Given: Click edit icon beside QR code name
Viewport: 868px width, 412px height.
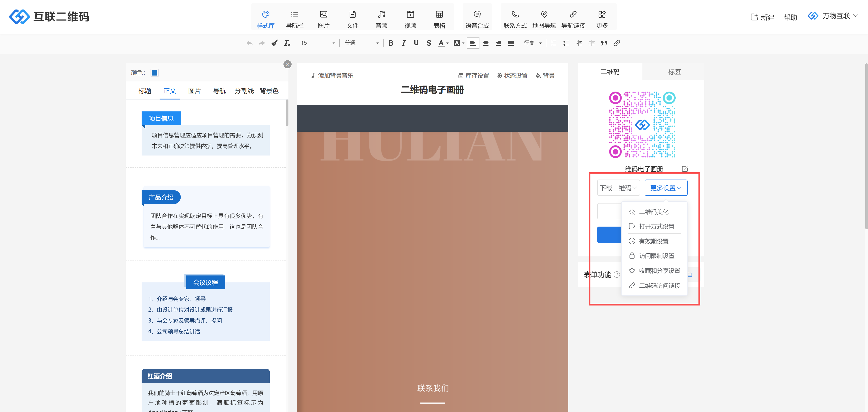Looking at the screenshot, I should [684, 169].
